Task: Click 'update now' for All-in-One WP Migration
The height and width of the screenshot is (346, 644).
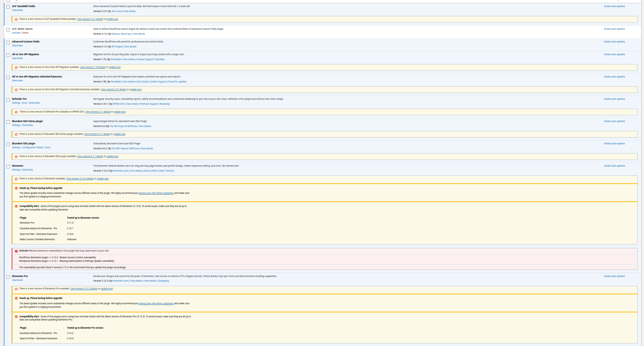Action: pyautogui.click(x=115, y=67)
